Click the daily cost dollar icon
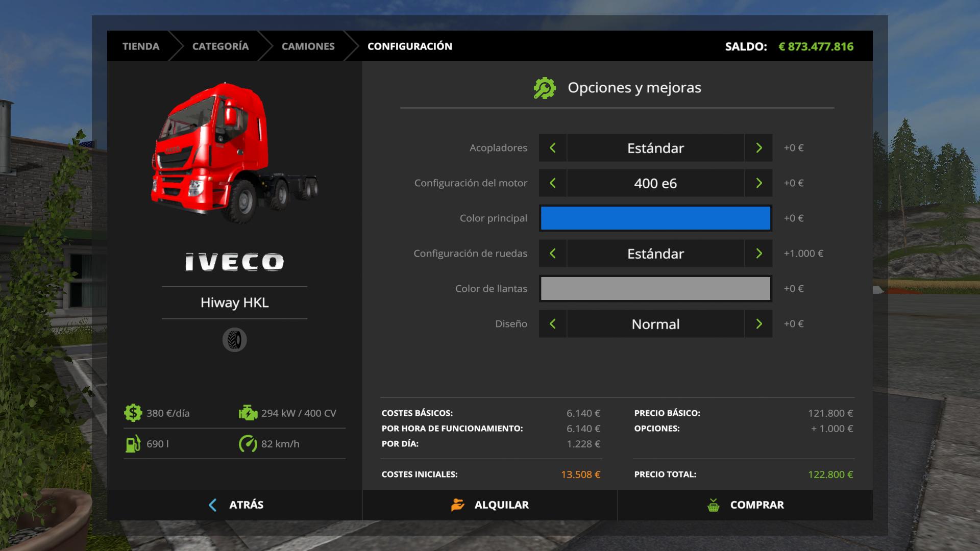The image size is (980, 551). coord(133,413)
